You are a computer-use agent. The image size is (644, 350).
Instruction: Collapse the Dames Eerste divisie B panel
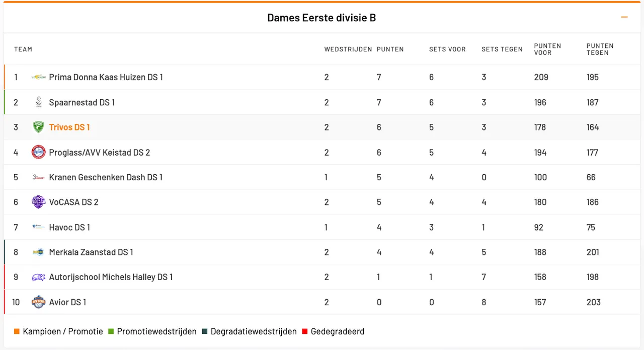click(624, 18)
